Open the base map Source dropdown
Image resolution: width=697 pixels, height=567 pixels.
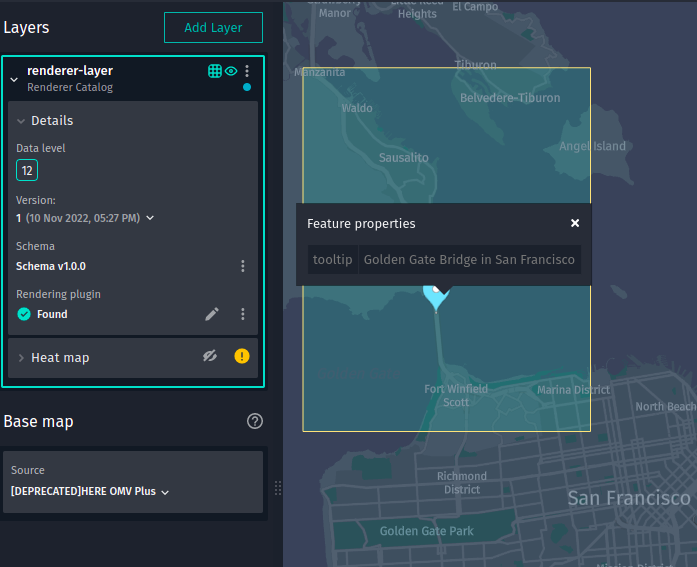pos(90,491)
